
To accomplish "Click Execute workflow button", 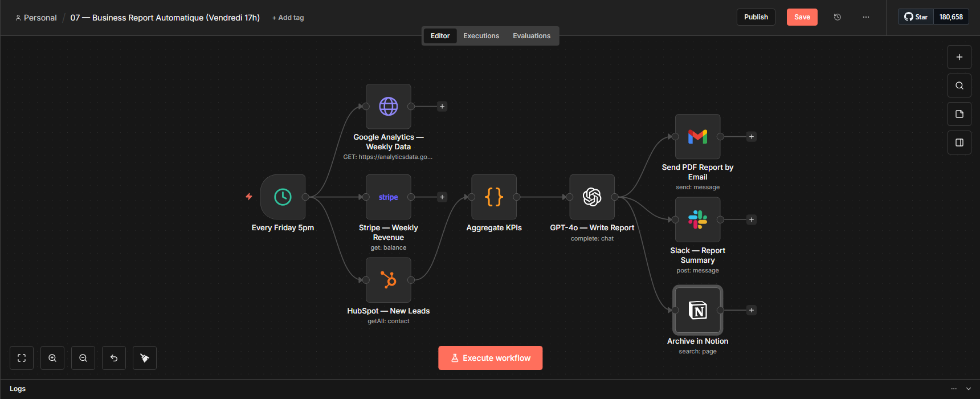I will tap(491, 358).
